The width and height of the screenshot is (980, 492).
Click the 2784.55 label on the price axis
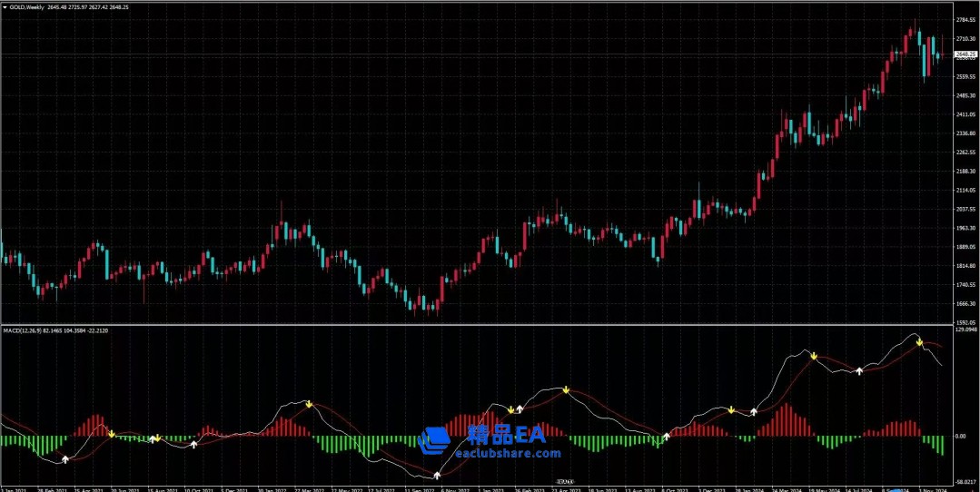tap(965, 18)
